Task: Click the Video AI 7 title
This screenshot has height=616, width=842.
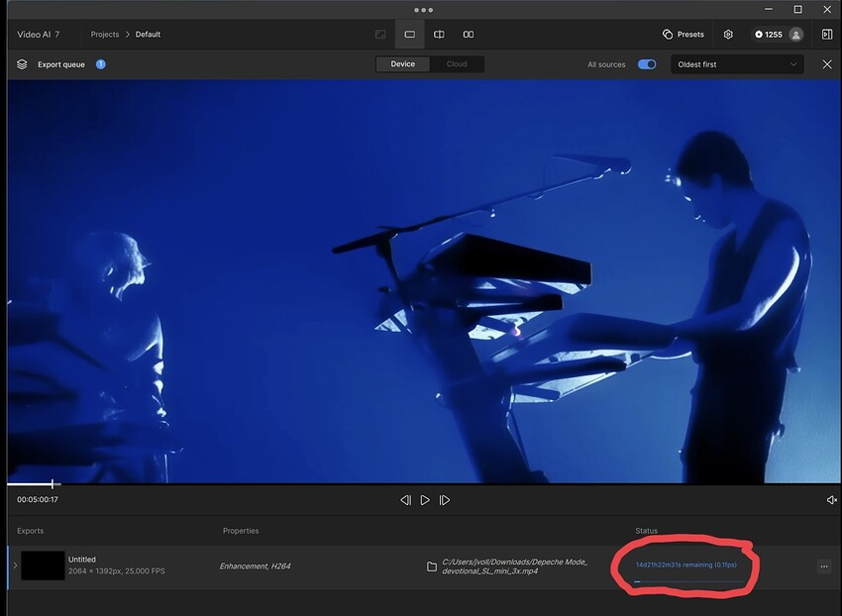Action: (38, 35)
